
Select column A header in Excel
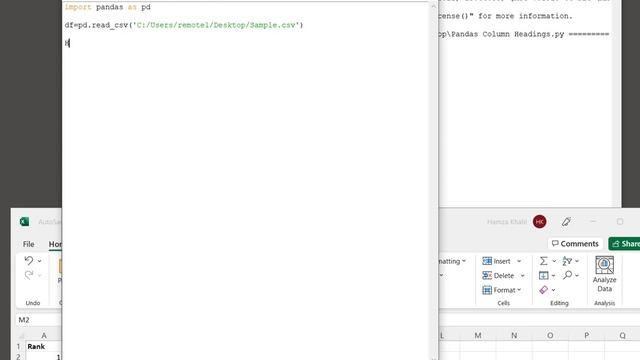coord(44,335)
